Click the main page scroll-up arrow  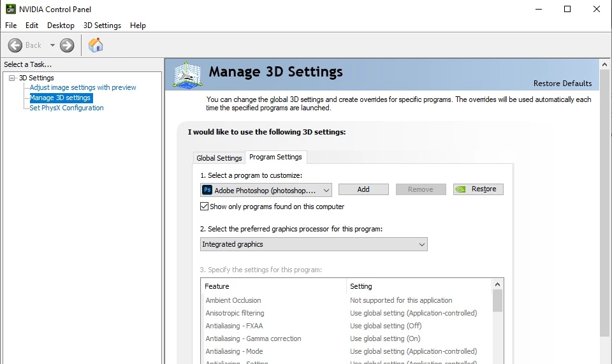pyautogui.click(x=604, y=64)
